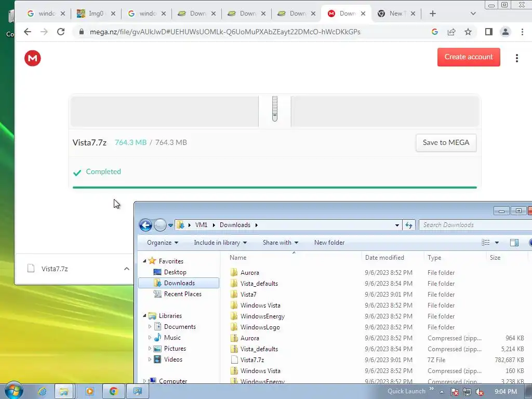This screenshot has height=399, width=532.
Task: Open Include in library dropdown
Action: coord(220,243)
